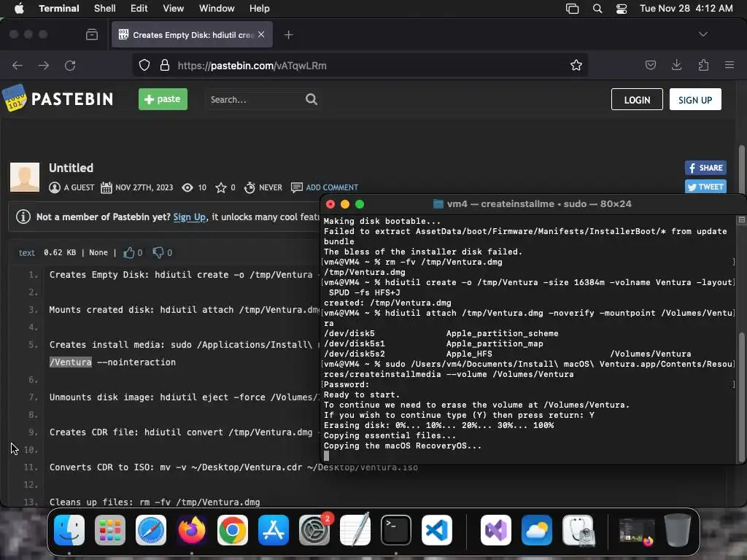The width and height of the screenshot is (747, 560).
Task: Open Firefox View recent browsing icon
Action: tap(92, 35)
